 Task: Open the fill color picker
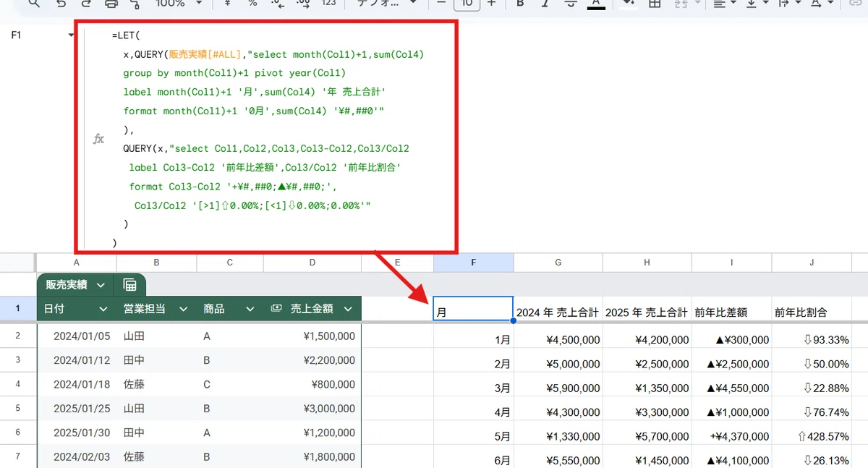(x=629, y=4)
